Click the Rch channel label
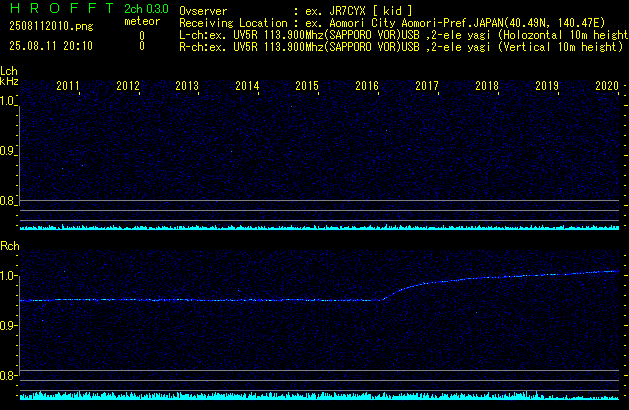The width and height of the screenshot is (629, 410). point(10,246)
